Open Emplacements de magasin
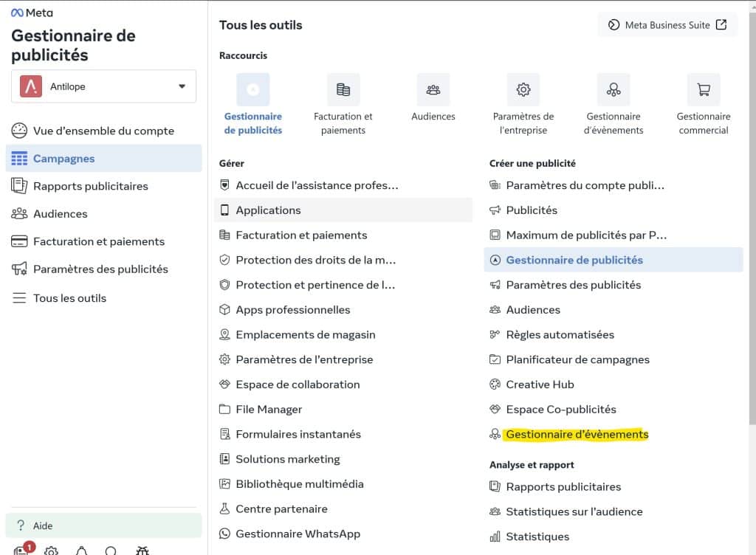The width and height of the screenshot is (756, 555). 343,335
